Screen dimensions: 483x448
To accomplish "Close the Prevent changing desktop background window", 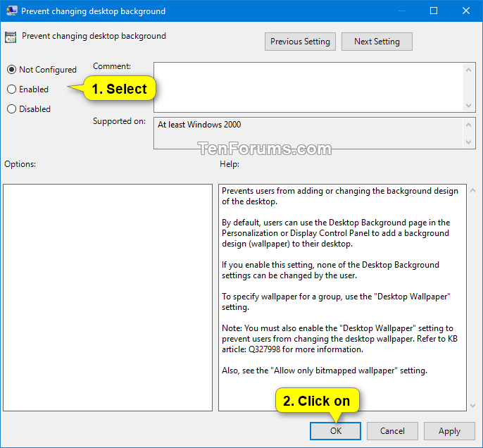I will [x=466, y=11].
